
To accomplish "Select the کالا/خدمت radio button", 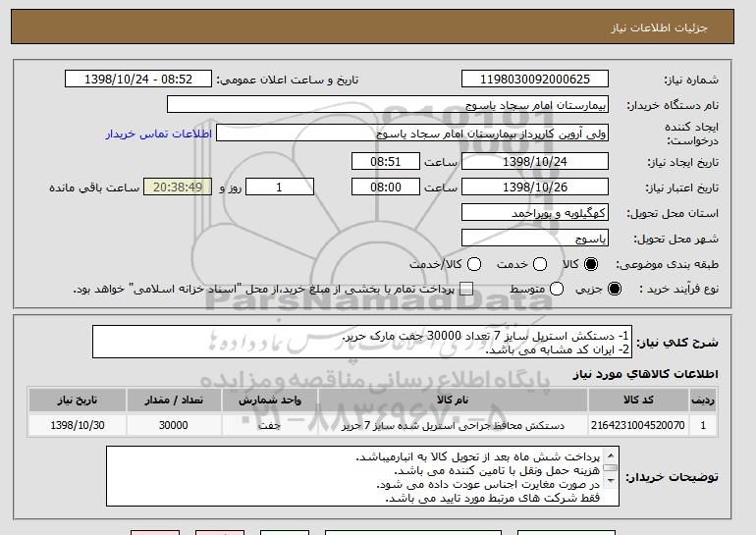I will point(474,264).
